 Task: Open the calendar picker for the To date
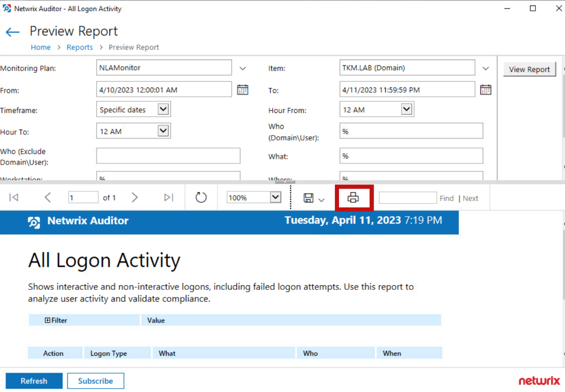click(x=486, y=89)
